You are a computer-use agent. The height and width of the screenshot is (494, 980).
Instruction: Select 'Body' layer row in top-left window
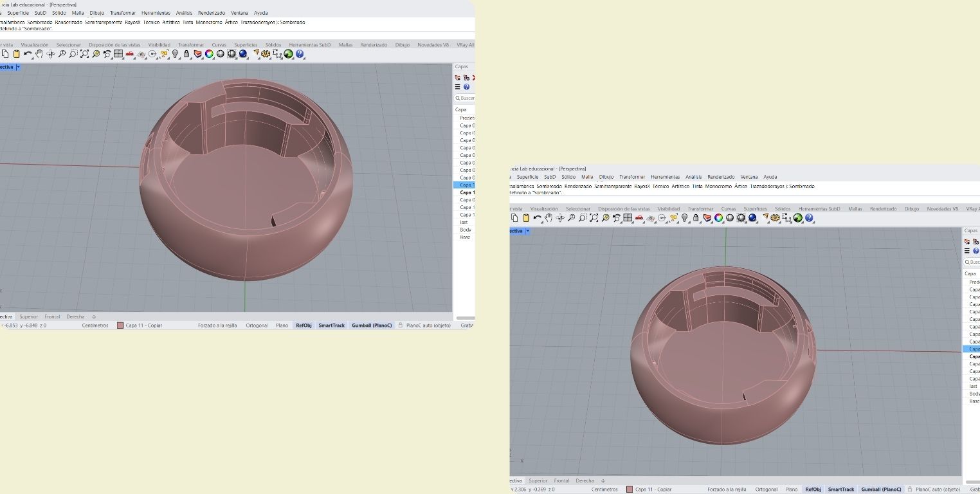pyautogui.click(x=464, y=230)
